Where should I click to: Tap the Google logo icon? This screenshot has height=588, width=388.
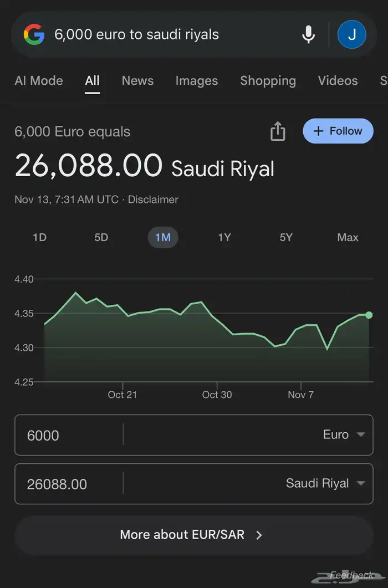[x=34, y=35]
